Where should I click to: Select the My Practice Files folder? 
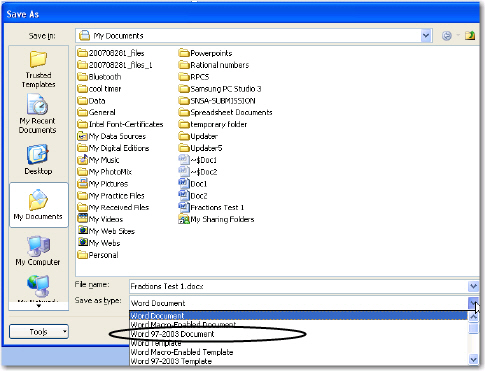[x=111, y=195]
